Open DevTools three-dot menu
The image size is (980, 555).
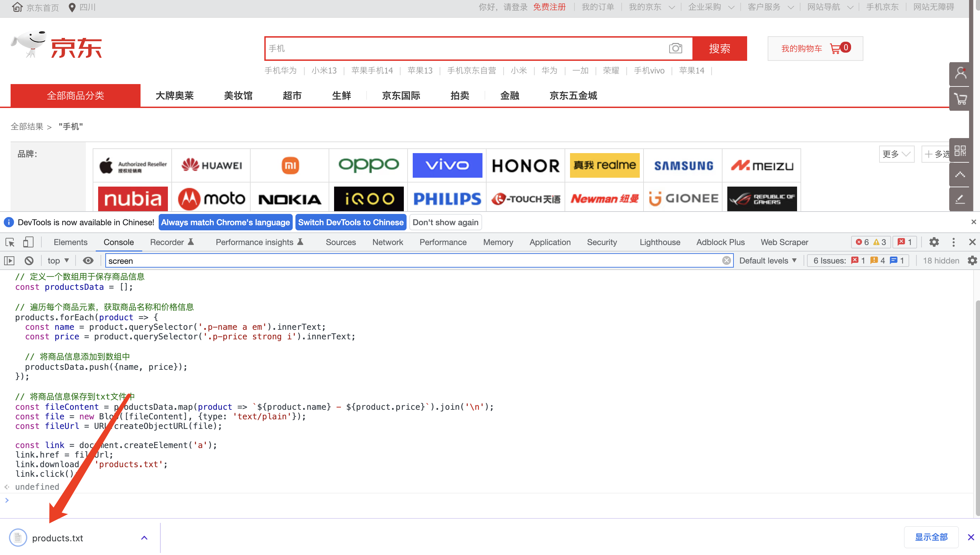click(x=953, y=242)
